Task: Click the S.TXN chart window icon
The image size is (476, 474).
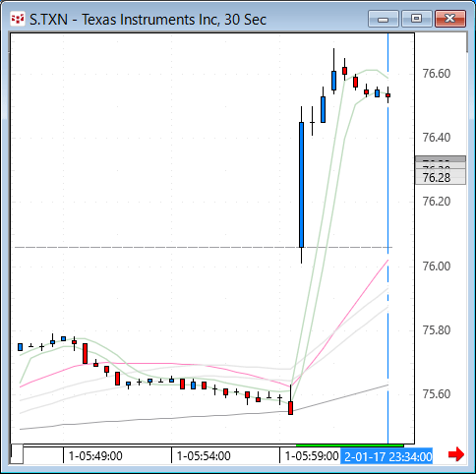Action: click(x=18, y=19)
